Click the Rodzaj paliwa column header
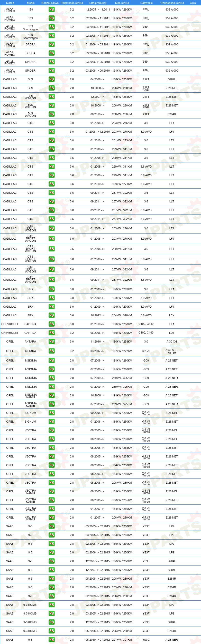201x644 pixels. 50,3
